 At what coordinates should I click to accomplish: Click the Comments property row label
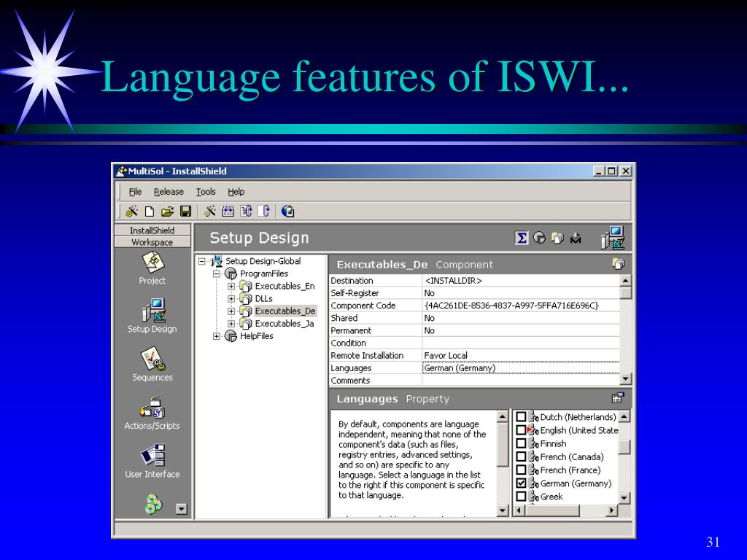[351, 381]
